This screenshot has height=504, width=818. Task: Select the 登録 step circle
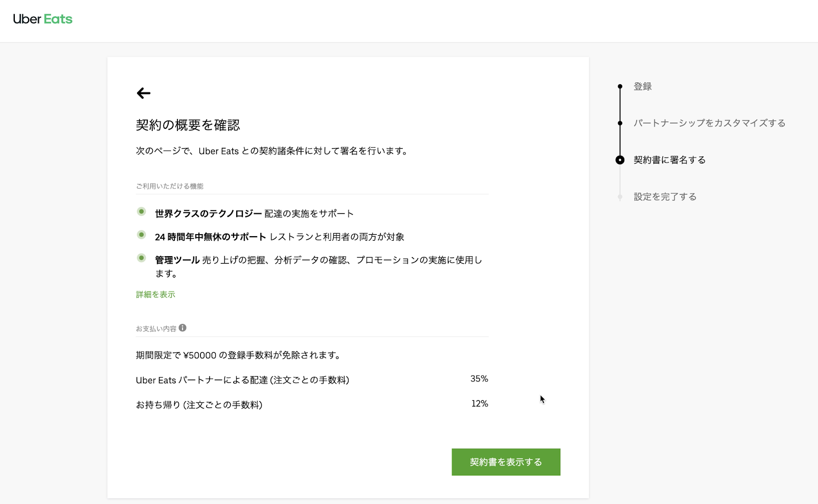pos(621,86)
